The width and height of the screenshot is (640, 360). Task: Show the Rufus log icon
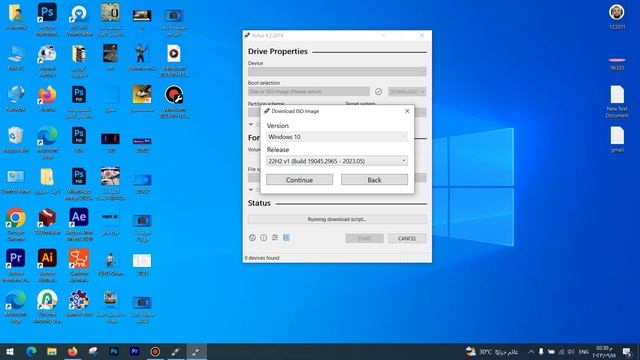[287, 238]
